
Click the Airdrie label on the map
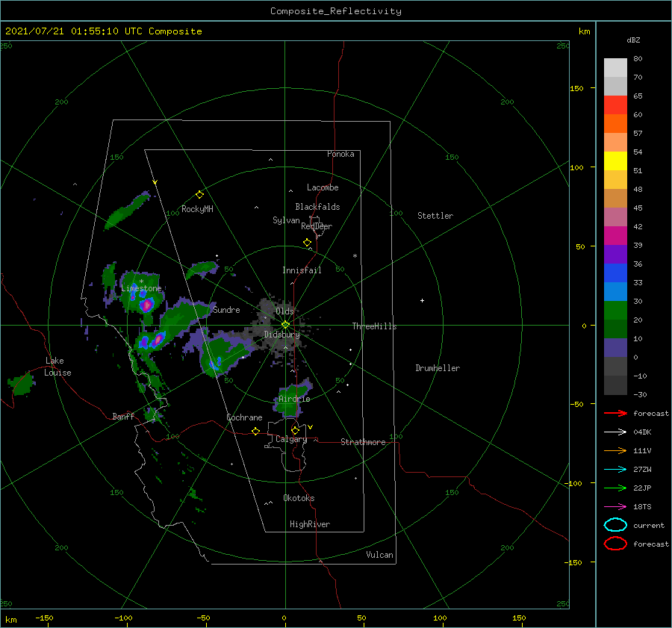tap(294, 399)
